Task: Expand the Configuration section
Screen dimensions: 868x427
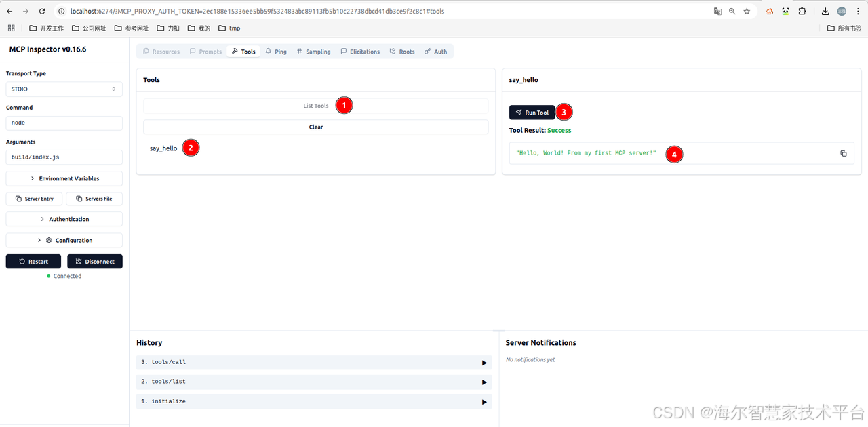Action: pos(64,241)
